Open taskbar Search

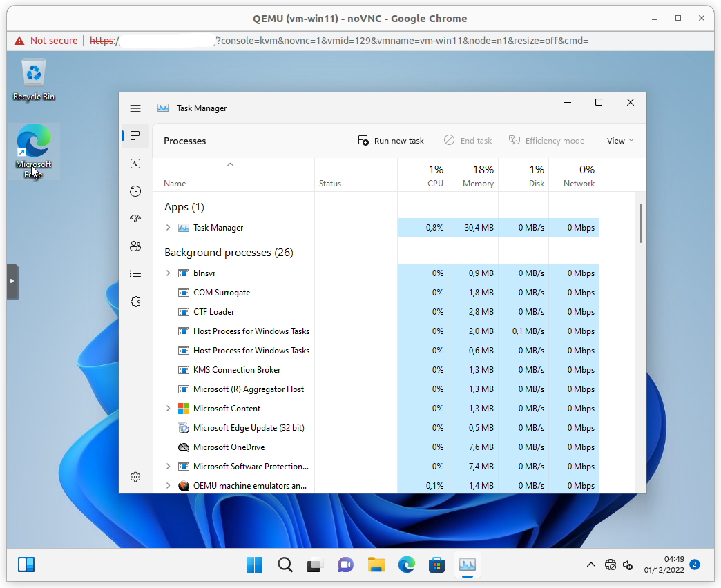pyautogui.click(x=285, y=565)
